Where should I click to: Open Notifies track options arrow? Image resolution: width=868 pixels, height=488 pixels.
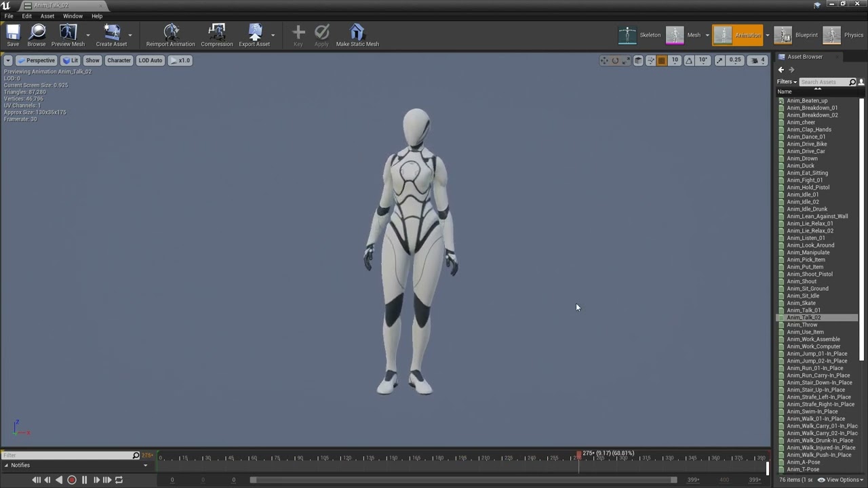click(145, 466)
